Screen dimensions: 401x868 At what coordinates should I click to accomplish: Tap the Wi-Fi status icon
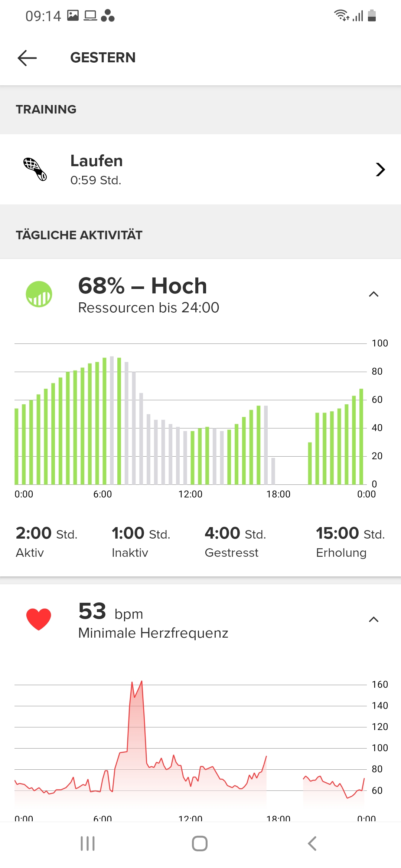point(341,16)
